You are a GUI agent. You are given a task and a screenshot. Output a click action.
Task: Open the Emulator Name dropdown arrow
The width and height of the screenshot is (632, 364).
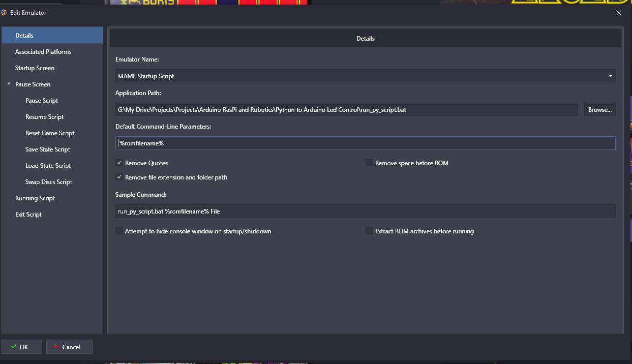click(x=610, y=76)
